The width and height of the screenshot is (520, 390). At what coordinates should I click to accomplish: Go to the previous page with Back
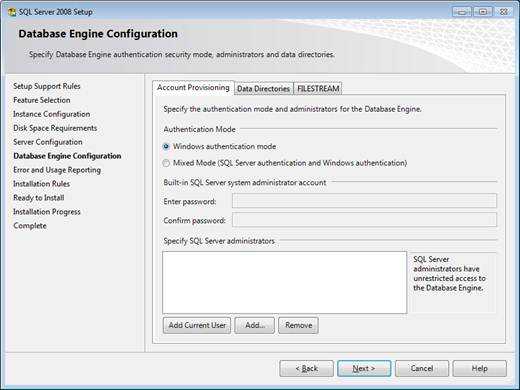306,368
